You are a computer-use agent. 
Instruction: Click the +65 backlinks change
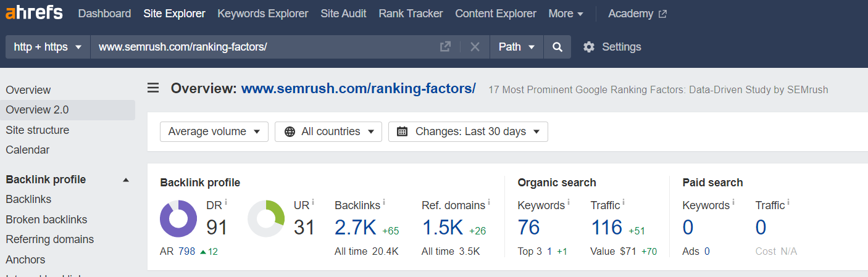point(391,231)
